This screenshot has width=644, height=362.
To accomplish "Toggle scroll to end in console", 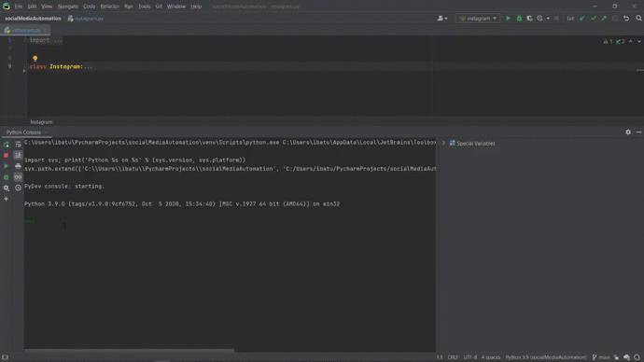I will click(x=18, y=155).
